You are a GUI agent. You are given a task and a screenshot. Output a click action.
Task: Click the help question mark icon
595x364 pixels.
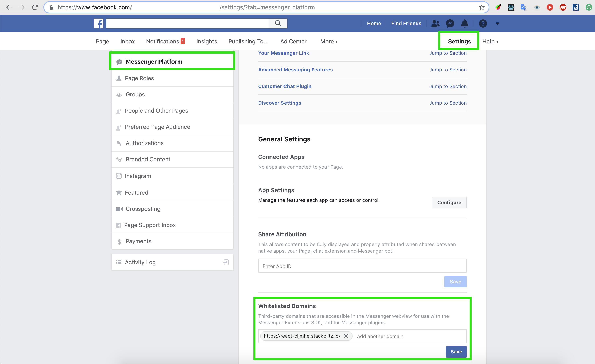point(483,23)
